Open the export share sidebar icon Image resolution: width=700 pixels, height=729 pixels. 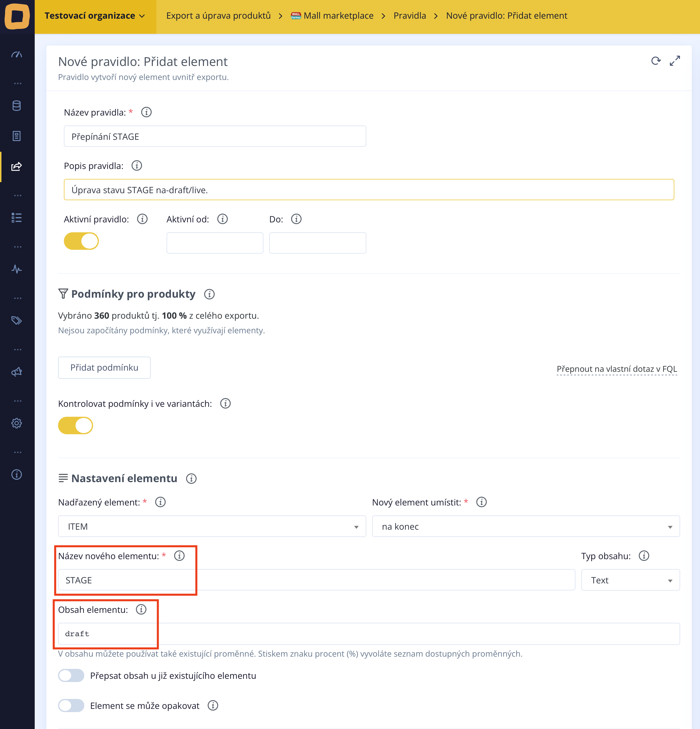(x=17, y=166)
